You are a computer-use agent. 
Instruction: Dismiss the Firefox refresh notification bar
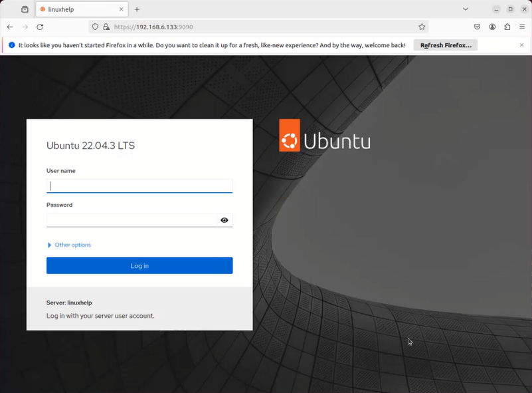(x=521, y=45)
